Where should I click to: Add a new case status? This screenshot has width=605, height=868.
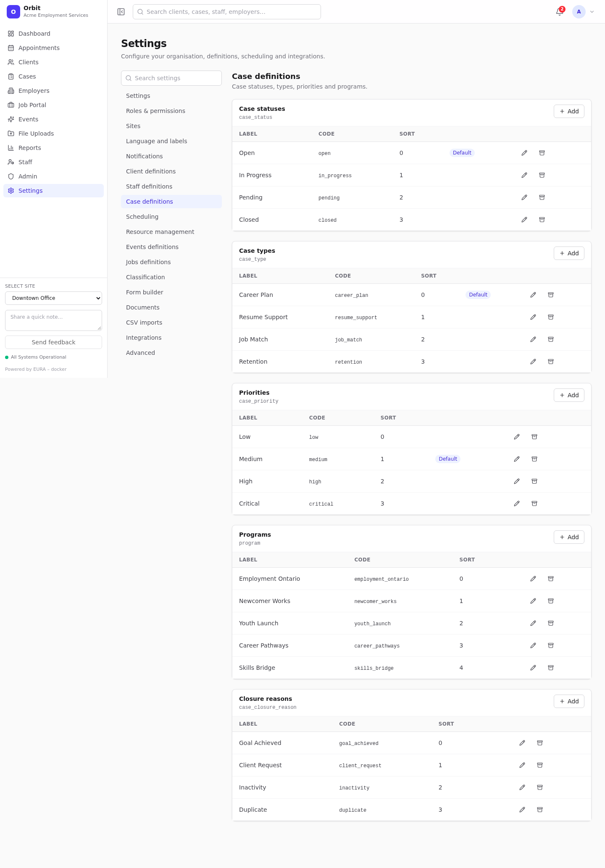(x=569, y=111)
